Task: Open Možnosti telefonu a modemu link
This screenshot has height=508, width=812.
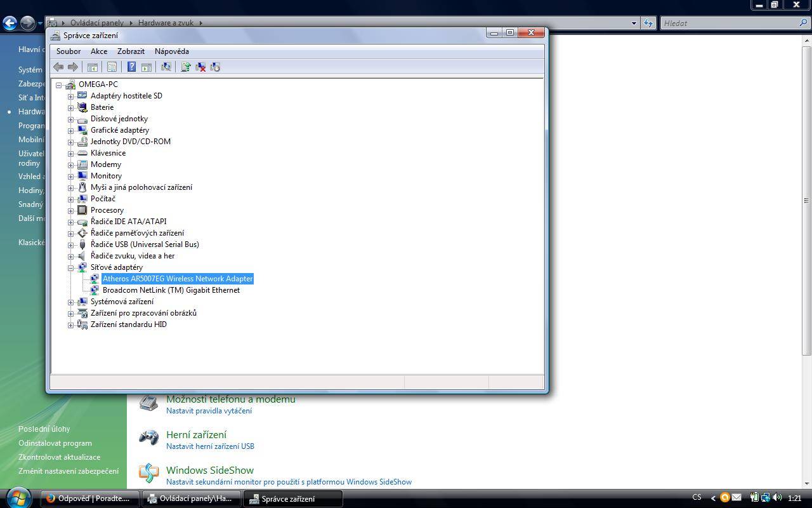Action: tap(231, 399)
